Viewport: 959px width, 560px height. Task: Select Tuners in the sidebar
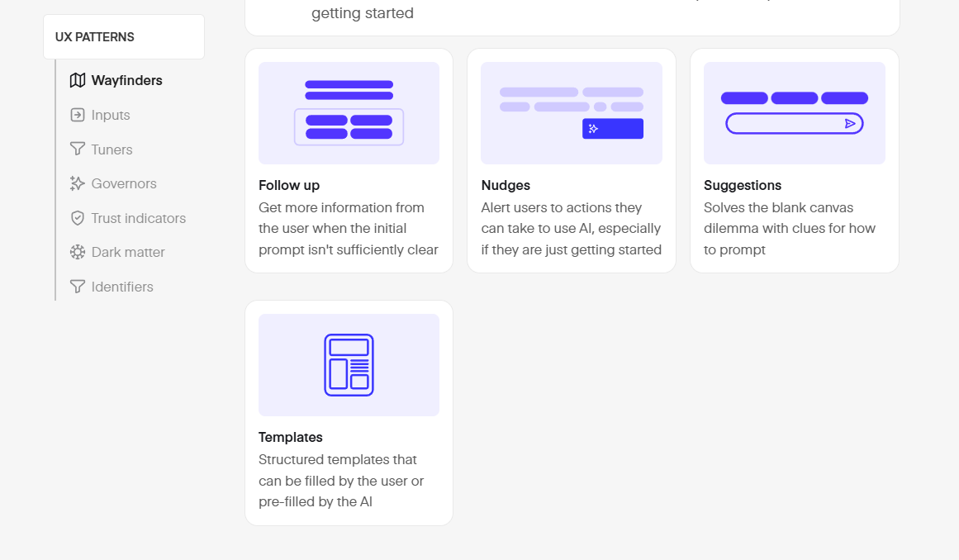click(x=112, y=149)
